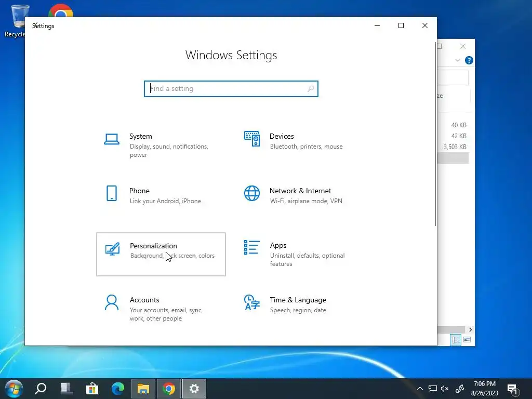Click the Settings window vertical scrollbar
The width and height of the screenshot is (532, 399).
click(x=435, y=134)
